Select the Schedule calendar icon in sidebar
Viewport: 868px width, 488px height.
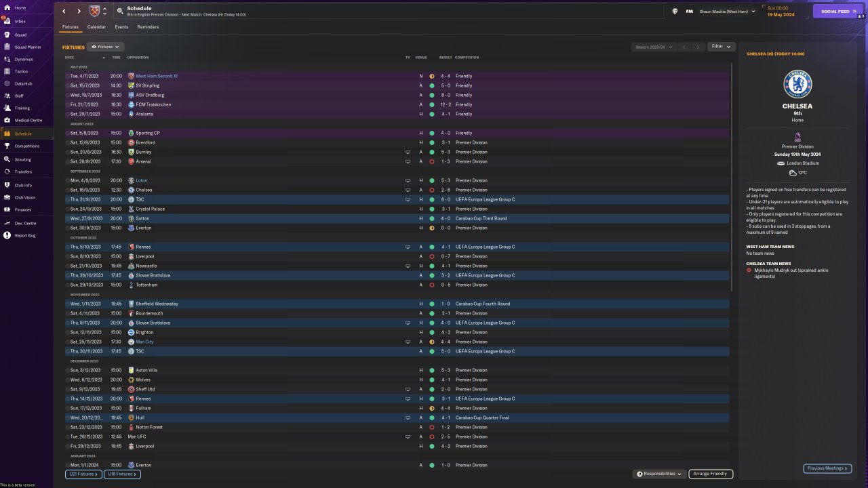pyautogui.click(x=7, y=134)
